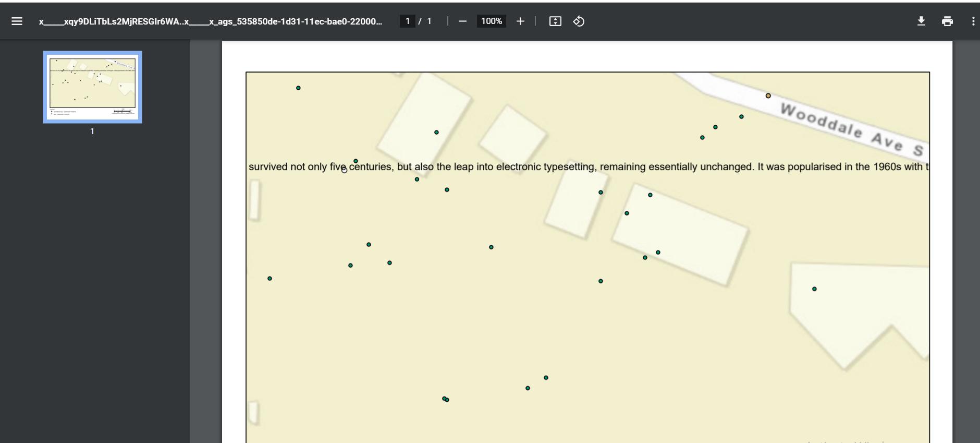980x443 pixels.
Task: Open the PDF viewer sidebar menu
Action: pos(17,21)
